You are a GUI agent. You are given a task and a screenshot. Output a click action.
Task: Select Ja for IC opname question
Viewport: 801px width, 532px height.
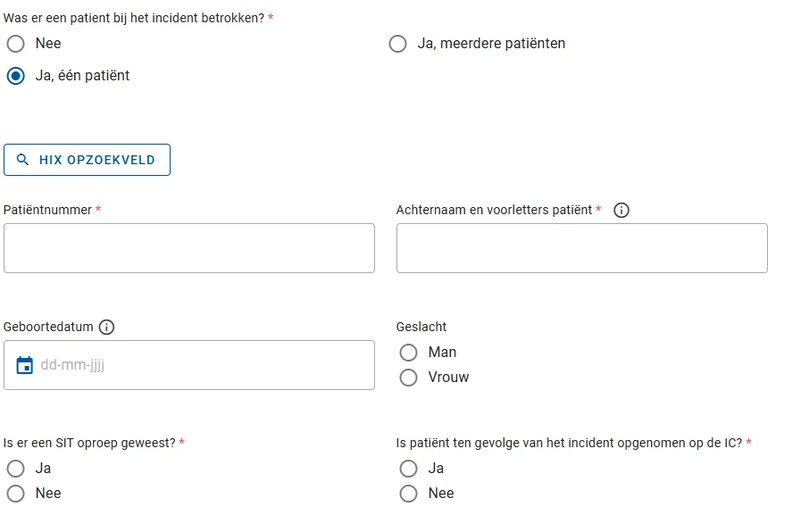[409, 469]
